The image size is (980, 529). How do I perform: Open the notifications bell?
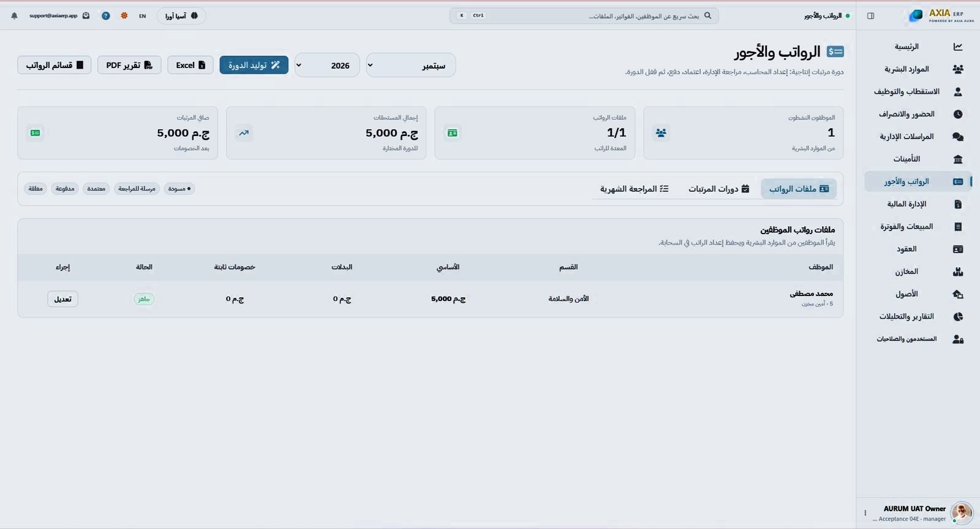pyautogui.click(x=14, y=16)
